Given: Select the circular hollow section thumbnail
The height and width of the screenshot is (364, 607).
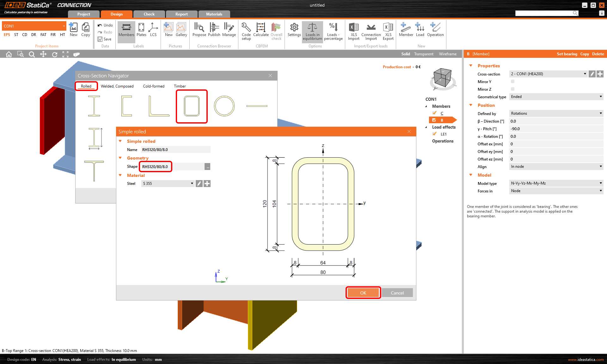Looking at the screenshot, I should (224, 106).
